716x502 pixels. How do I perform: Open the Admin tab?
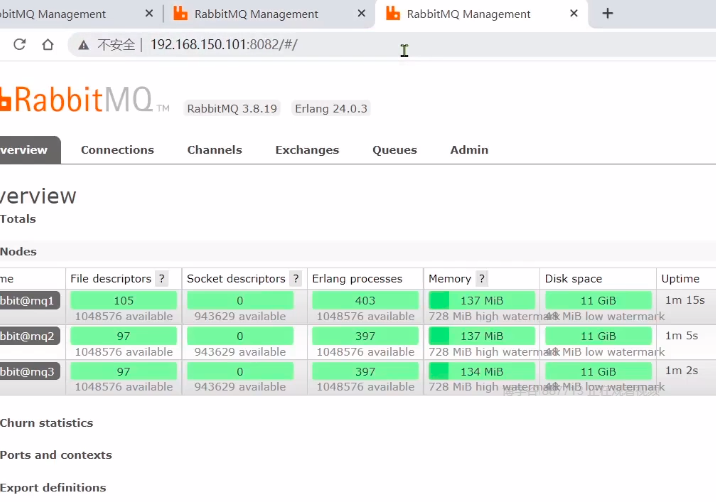(469, 150)
